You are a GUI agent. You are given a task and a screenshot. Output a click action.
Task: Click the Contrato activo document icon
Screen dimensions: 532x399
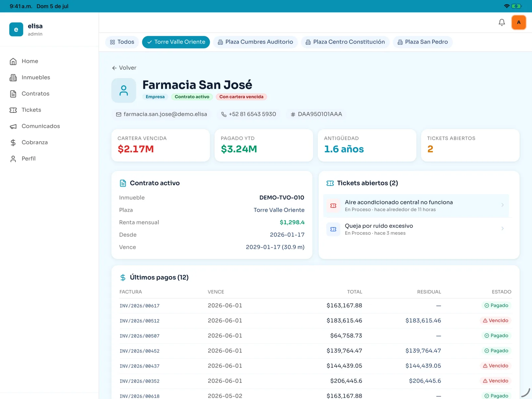(x=123, y=183)
